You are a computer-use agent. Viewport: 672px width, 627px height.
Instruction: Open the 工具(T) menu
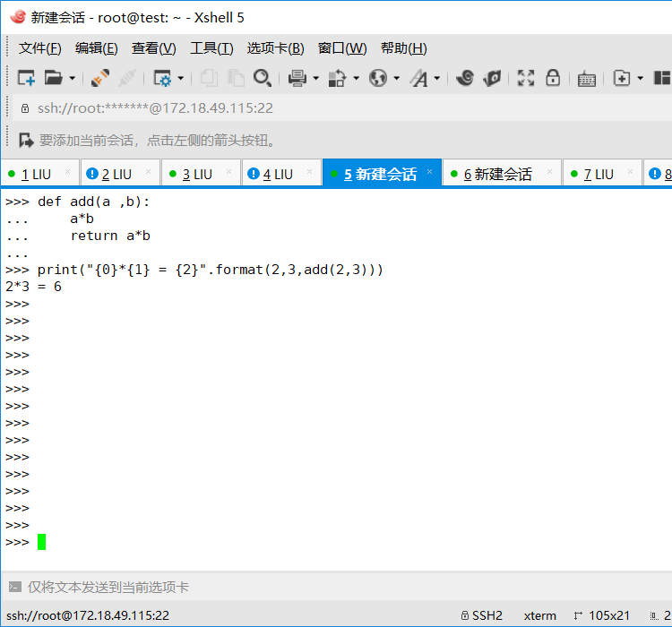(211, 48)
